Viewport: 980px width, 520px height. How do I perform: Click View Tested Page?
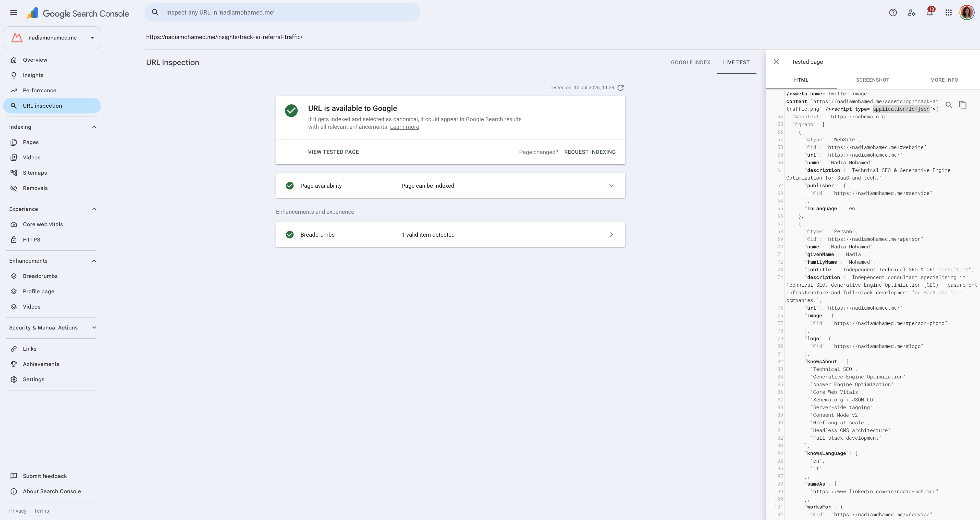pos(333,152)
